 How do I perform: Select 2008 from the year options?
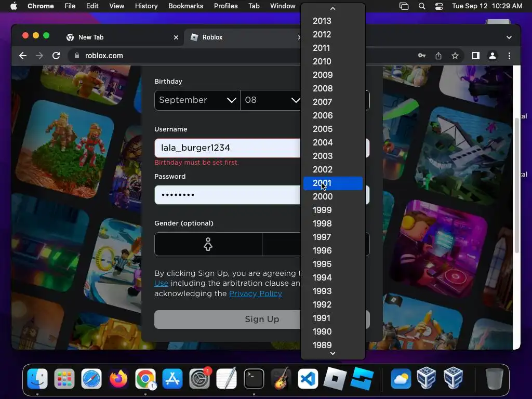[x=333, y=88]
